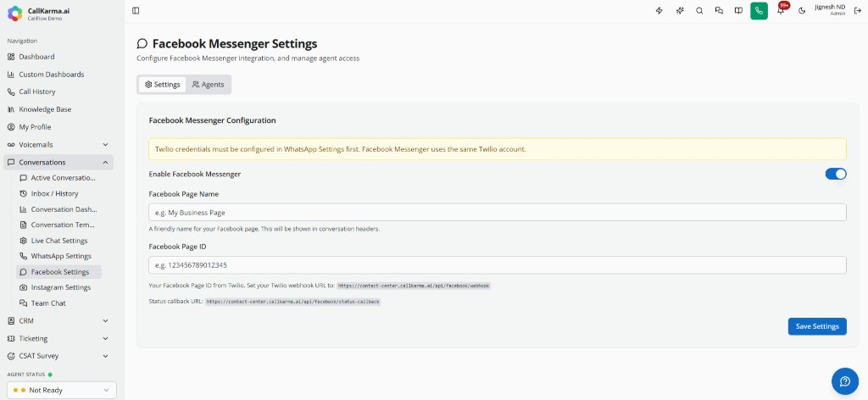Click the Save Settings button

coord(817,326)
